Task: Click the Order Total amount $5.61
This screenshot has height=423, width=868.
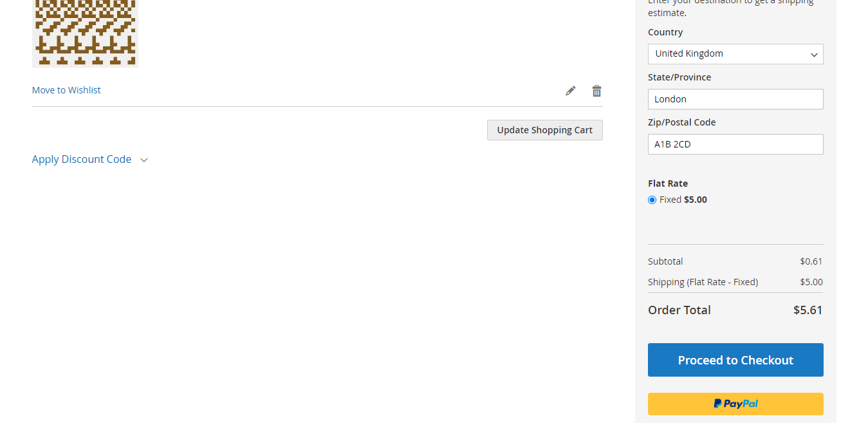Action: (x=808, y=310)
